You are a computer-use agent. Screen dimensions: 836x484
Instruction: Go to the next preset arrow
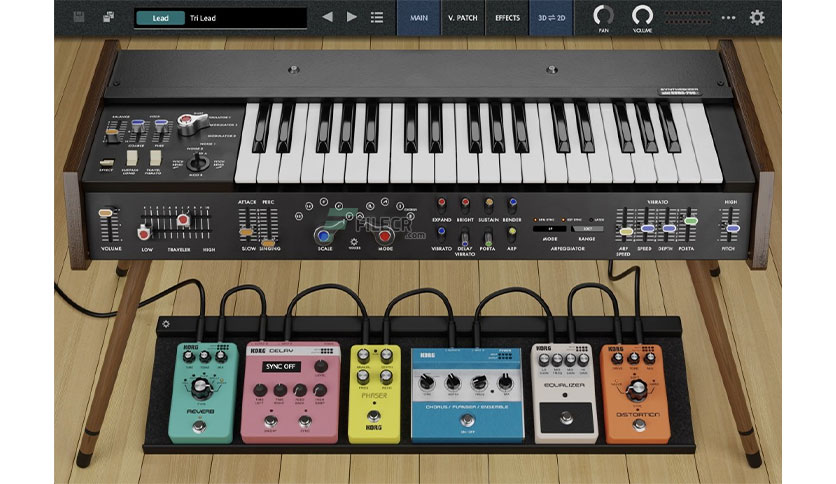pyautogui.click(x=352, y=17)
